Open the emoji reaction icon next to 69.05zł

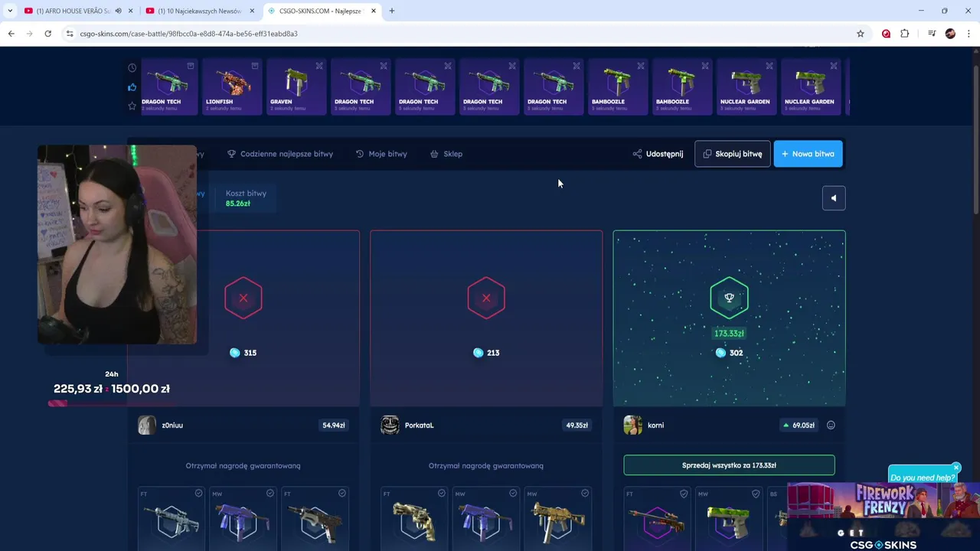831,425
